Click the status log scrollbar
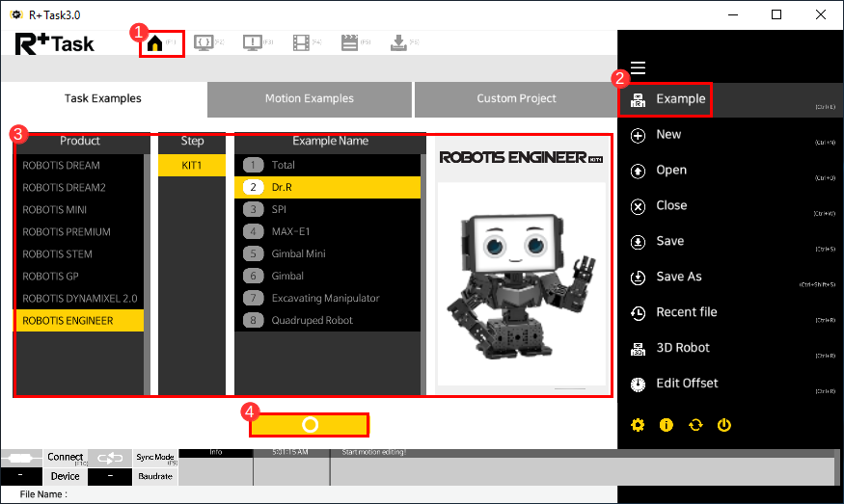 point(838,466)
